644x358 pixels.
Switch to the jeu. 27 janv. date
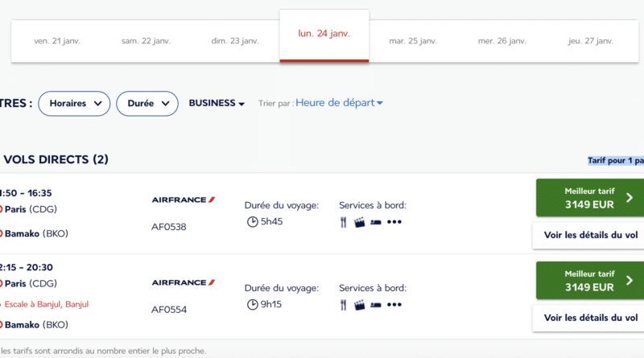click(591, 41)
